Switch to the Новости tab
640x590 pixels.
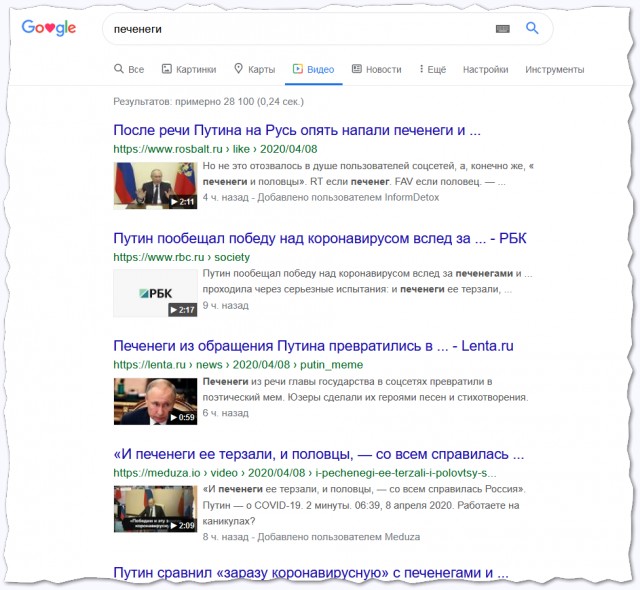[377, 69]
